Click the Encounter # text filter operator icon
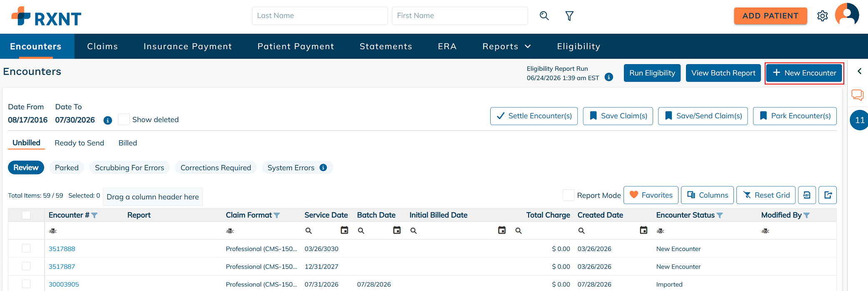This screenshot has width=868, height=291. (x=53, y=231)
